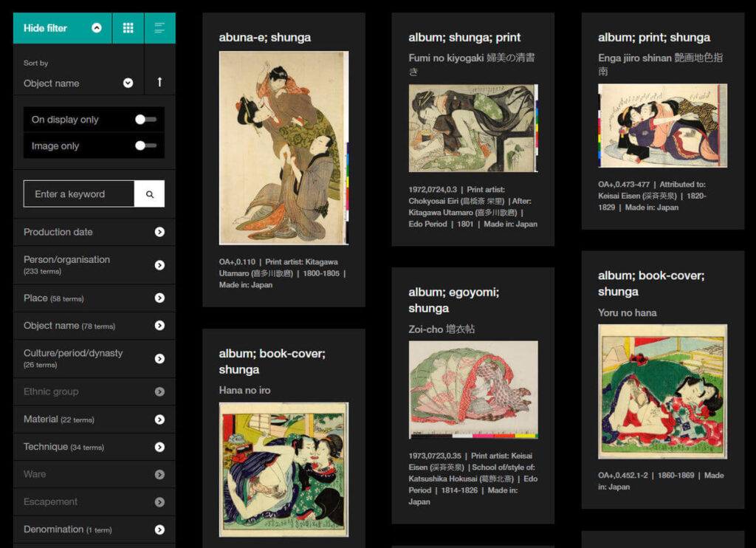The image size is (756, 548).
Task: Open Fumi no kiyogaki thumbnail image
Action: coord(473,128)
